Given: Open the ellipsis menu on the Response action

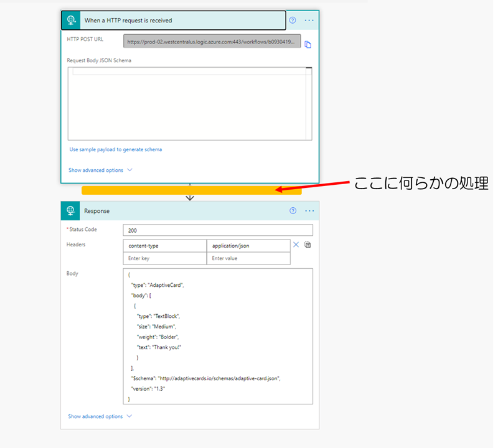Looking at the screenshot, I should [309, 211].
